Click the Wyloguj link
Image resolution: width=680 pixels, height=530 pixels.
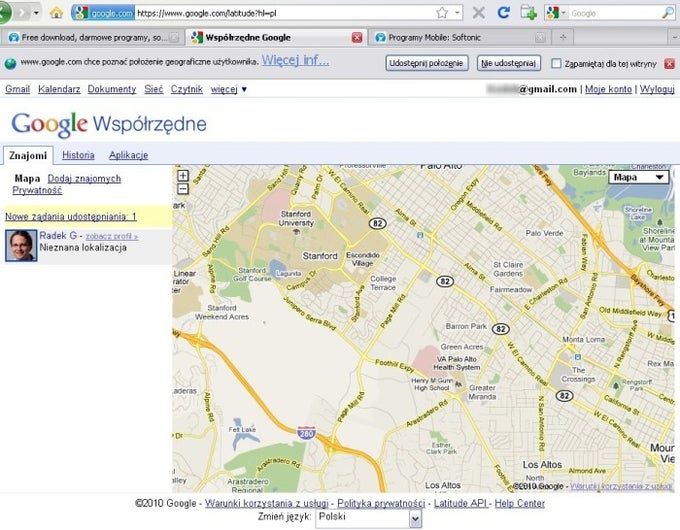[657, 89]
